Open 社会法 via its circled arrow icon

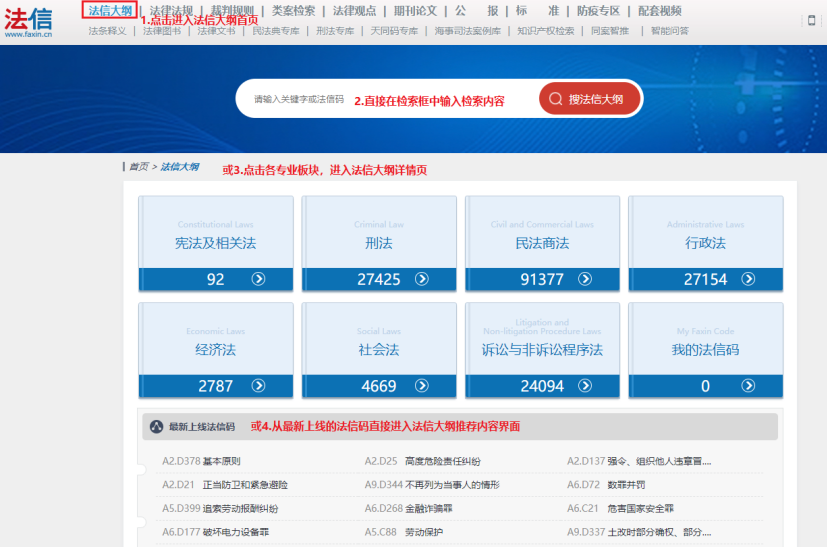tap(422, 386)
